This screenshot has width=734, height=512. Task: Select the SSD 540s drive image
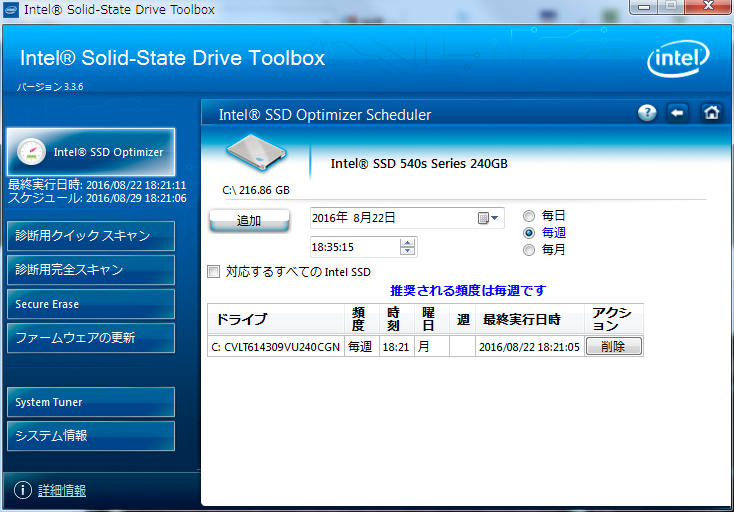tap(256, 152)
